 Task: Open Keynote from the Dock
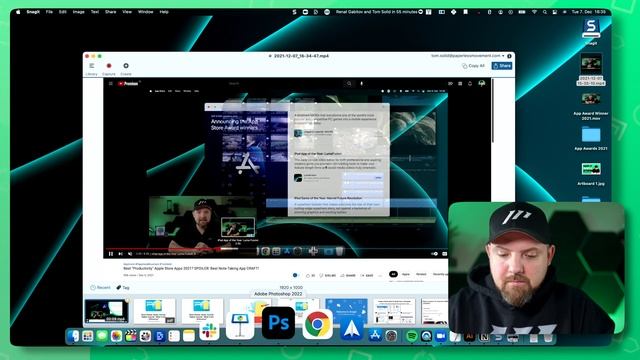tap(240, 326)
